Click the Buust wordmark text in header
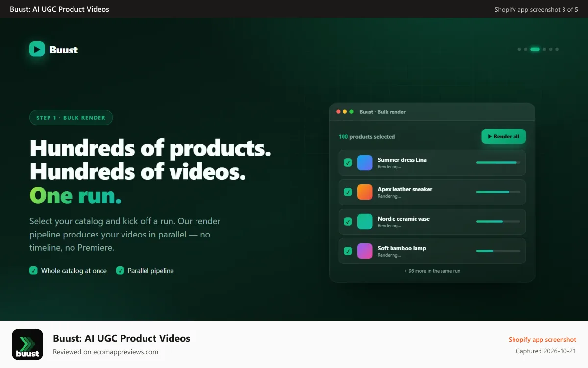Screen dimensions: 588x368 [x=64, y=50]
